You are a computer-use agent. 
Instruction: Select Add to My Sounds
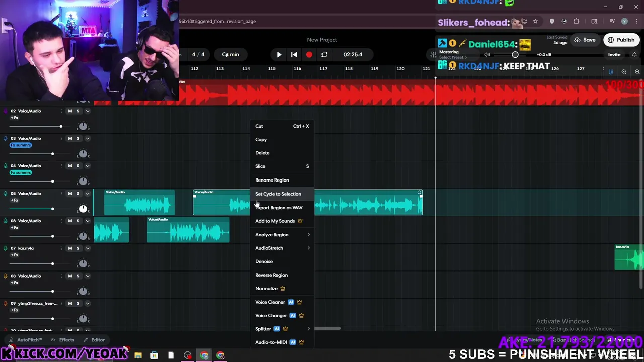pyautogui.click(x=282, y=221)
